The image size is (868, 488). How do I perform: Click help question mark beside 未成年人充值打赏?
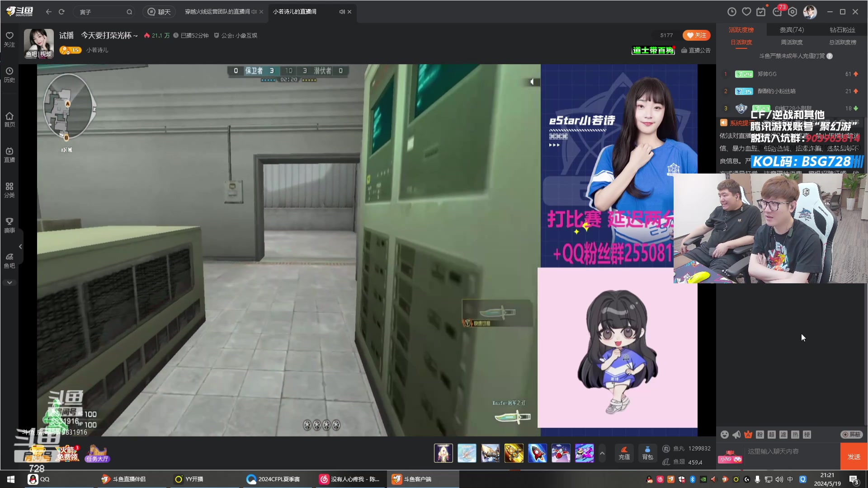(x=830, y=56)
